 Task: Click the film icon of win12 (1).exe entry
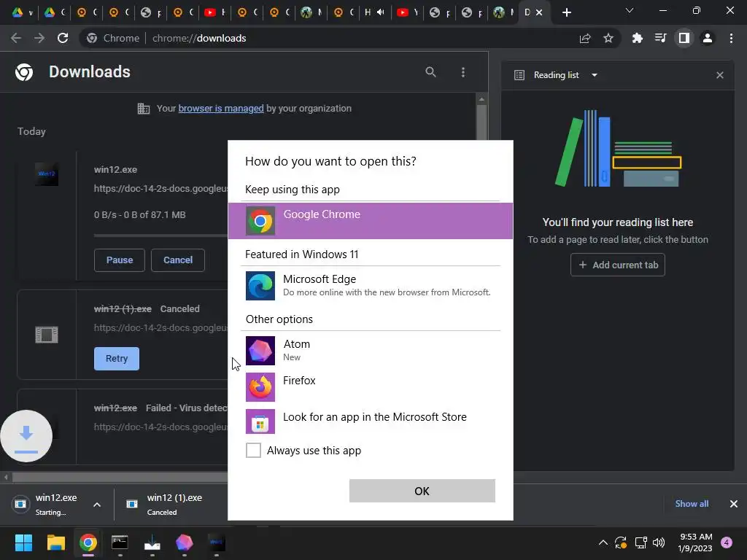tap(47, 335)
